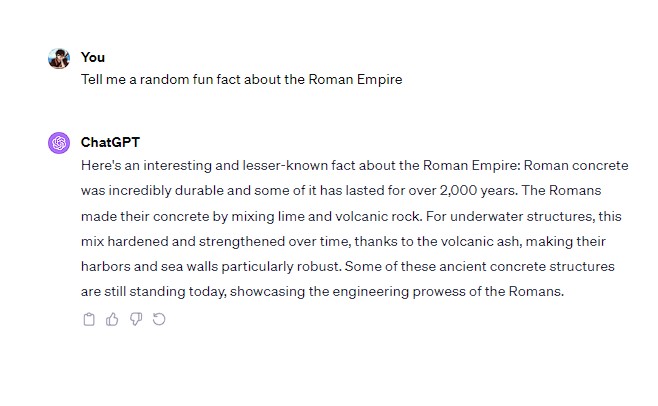Click the ChatGPT purple logo icon
This screenshot has width=658, height=406.
tap(59, 143)
